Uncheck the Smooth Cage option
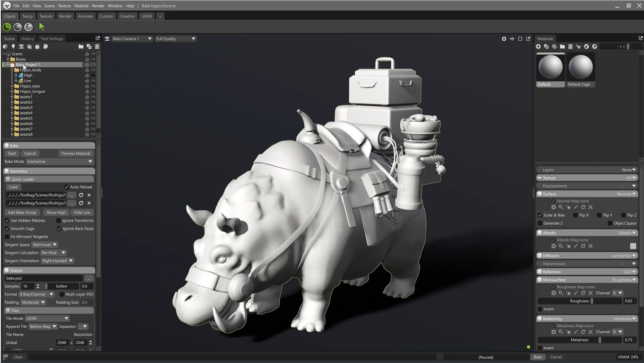The image size is (644, 363). pos(7,229)
